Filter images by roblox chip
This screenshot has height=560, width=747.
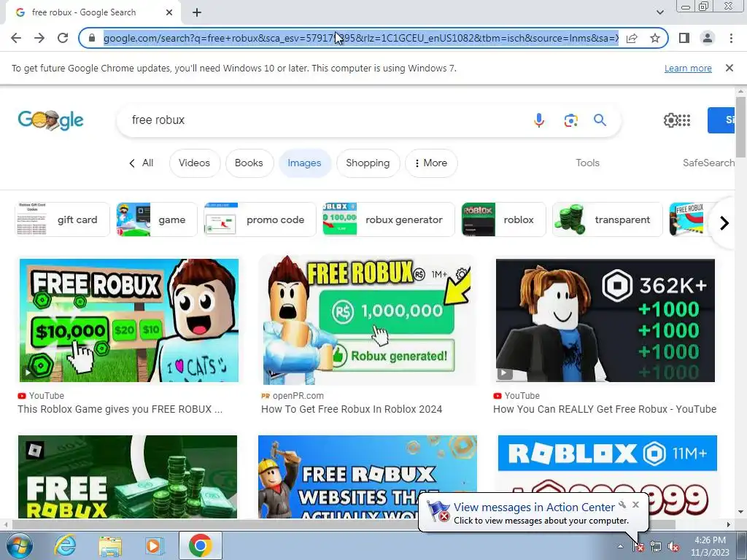503,219
